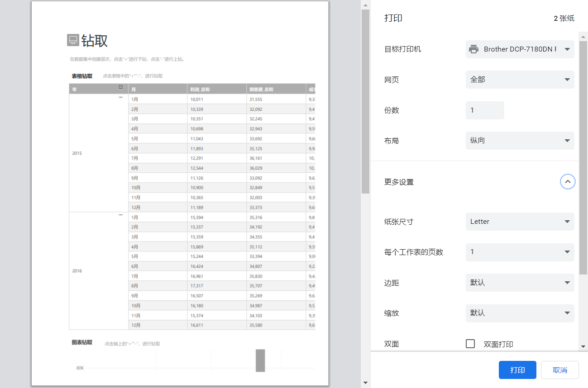
Task: Click the 份数 input field
Action: 485,110
